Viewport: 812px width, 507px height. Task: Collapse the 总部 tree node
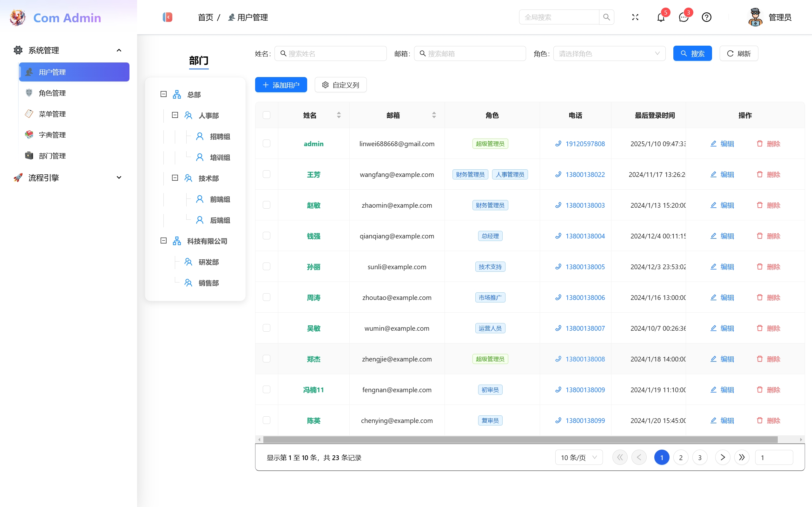(163, 94)
